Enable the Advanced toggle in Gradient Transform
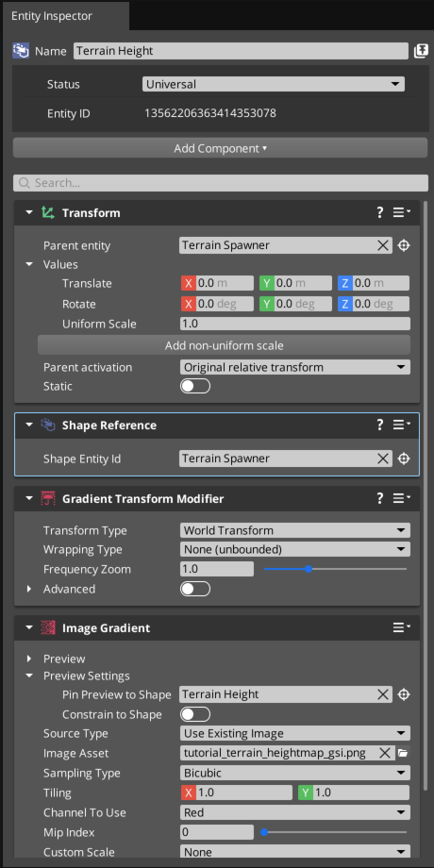Image resolution: width=434 pixels, height=868 pixels. pyautogui.click(x=195, y=589)
